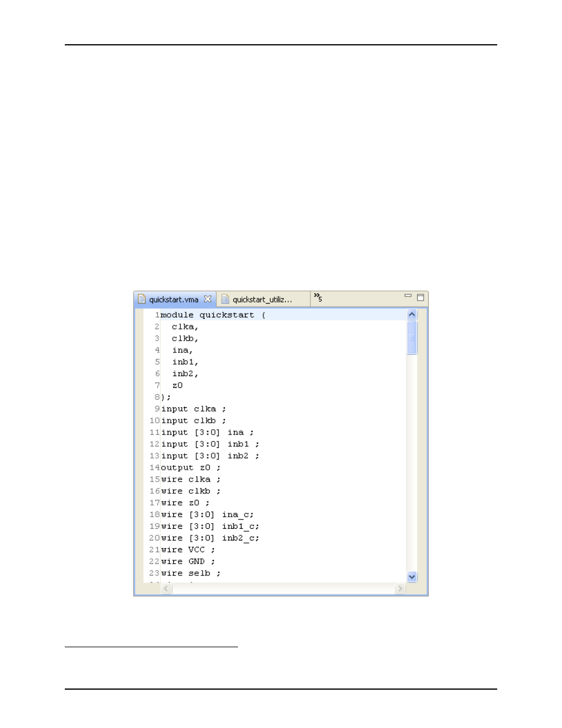Click the quickstart_utiliz file icon
Screen dimensions: 562x728
225,299
